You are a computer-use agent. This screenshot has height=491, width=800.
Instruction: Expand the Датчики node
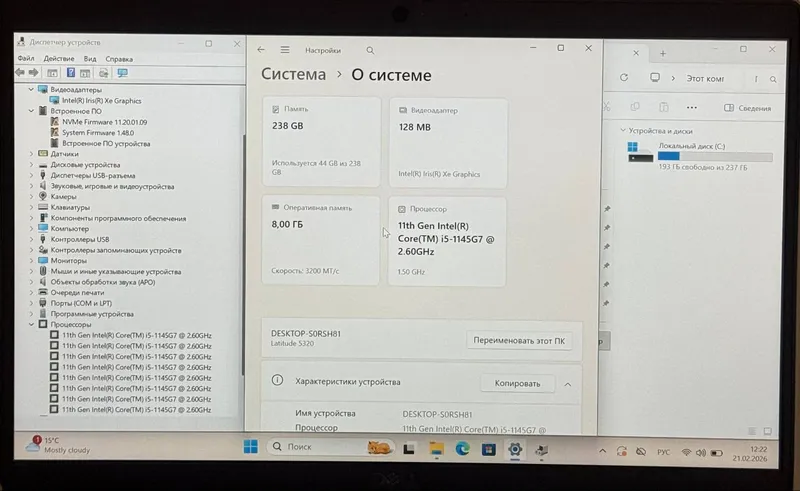(x=31, y=154)
